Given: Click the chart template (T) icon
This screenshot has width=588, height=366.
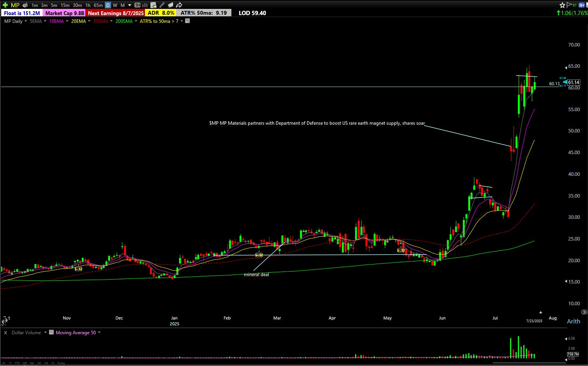Looking at the screenshot, I should 137,5.
